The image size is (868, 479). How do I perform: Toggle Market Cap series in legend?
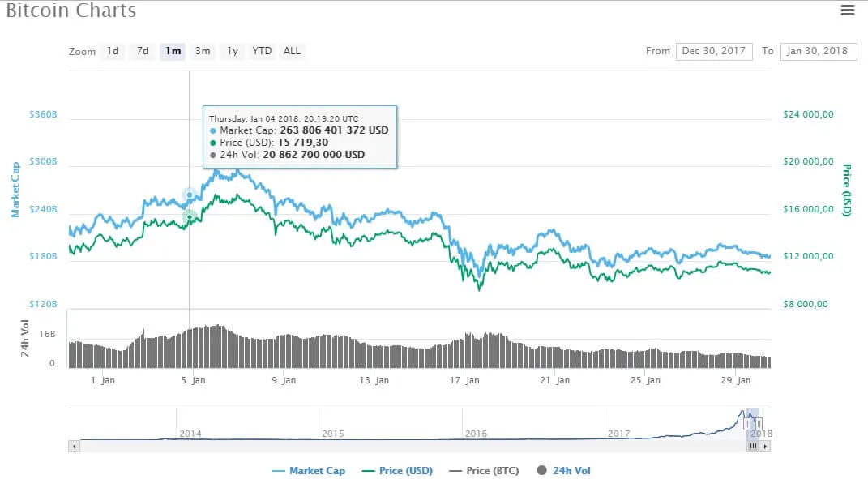(x=309, y=471)
